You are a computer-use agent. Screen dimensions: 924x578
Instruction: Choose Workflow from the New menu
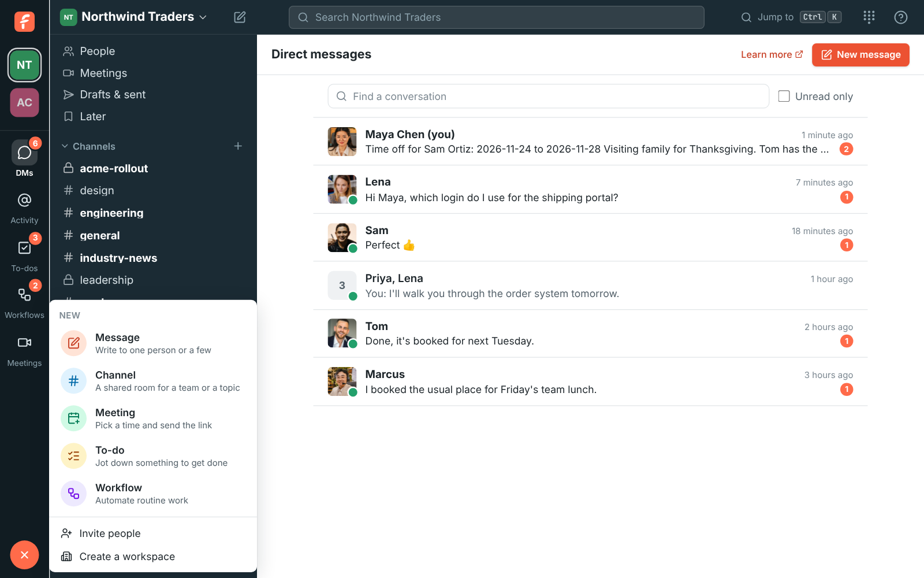153,494
